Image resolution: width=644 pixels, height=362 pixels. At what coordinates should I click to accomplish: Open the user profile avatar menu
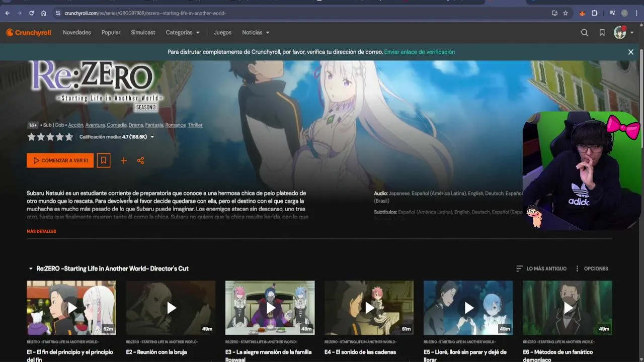click(620, 33)
